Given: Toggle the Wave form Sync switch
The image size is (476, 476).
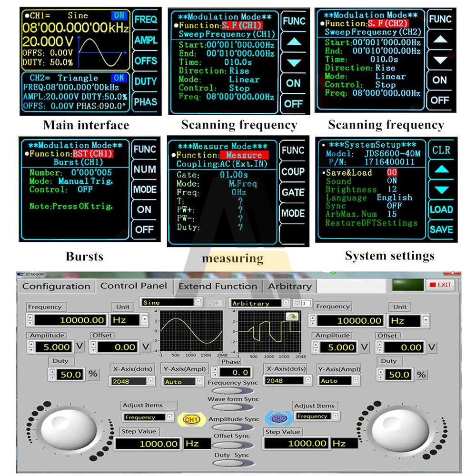Looking at the screenshot, I should click(x=233, y=407).
